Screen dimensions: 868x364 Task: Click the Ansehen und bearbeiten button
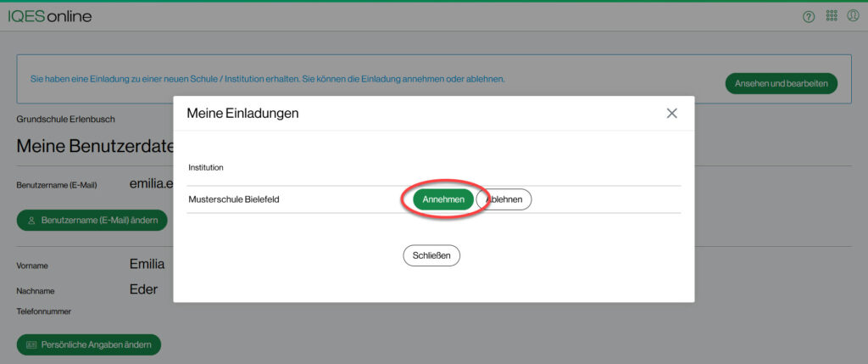click(x=781, y=83)
